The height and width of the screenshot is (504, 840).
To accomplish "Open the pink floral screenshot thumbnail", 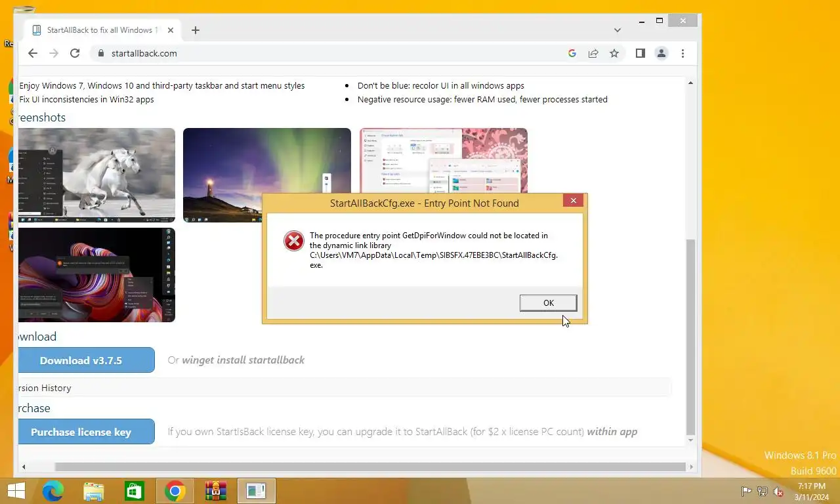I will point(444,161).
